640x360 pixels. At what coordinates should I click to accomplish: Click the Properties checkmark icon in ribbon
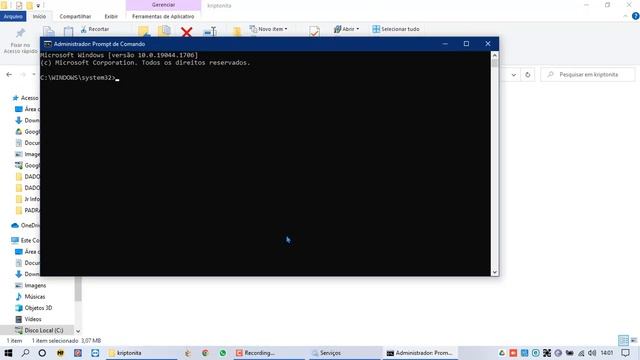(x=314, y=31)
